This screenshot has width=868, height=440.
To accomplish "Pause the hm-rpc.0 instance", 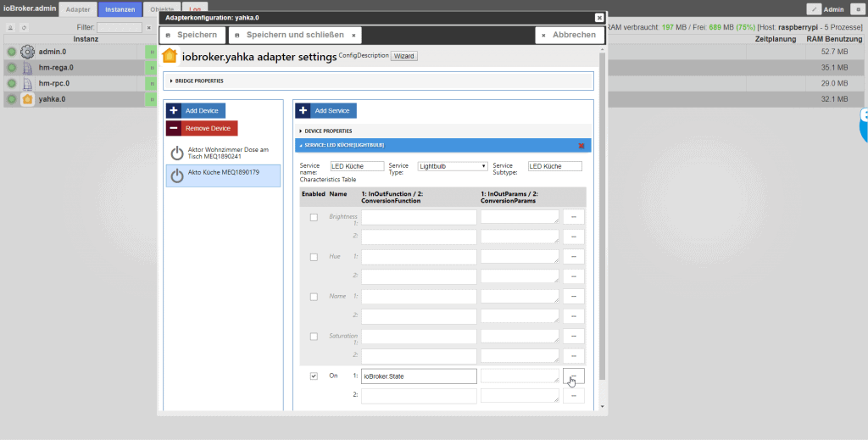I will pyautogui.click(x=151, y=84).
